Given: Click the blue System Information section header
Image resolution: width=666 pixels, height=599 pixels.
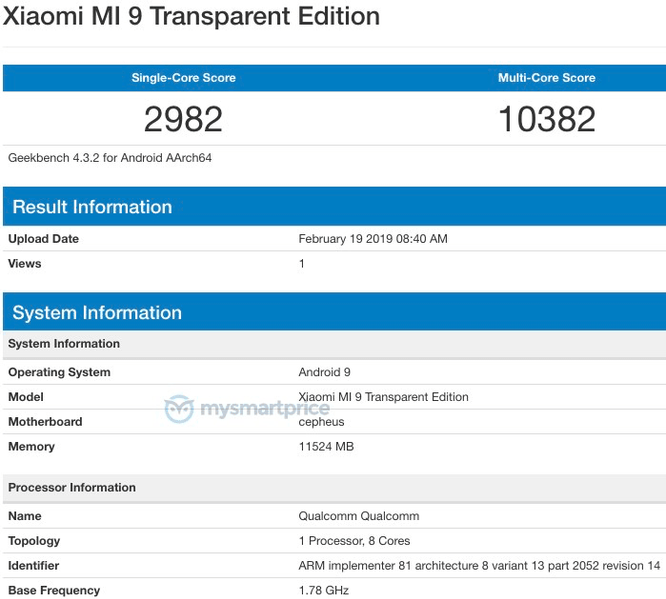Looking at the screenshot, I should [x=97, y=313].
